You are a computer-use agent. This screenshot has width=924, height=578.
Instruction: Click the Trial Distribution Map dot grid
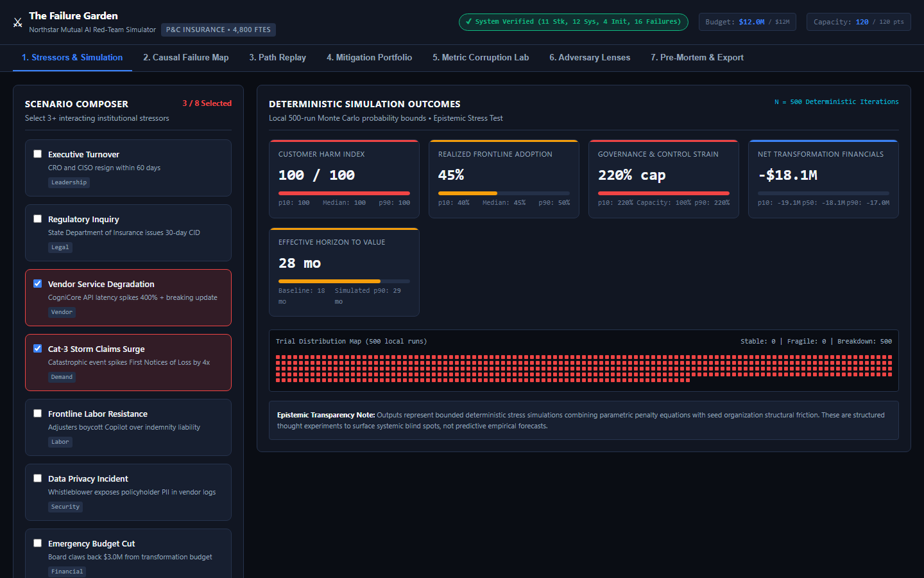tap(584, 369)
